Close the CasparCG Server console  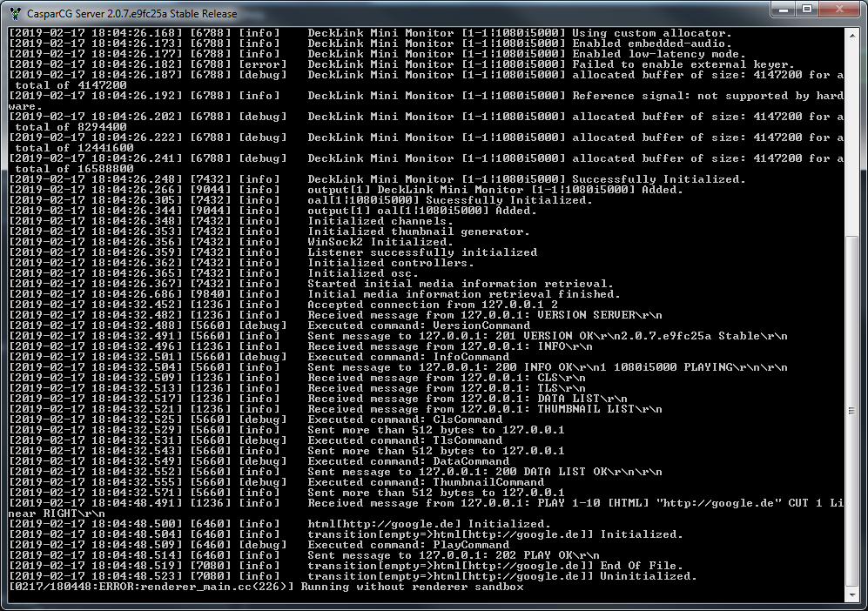[839, 9]
